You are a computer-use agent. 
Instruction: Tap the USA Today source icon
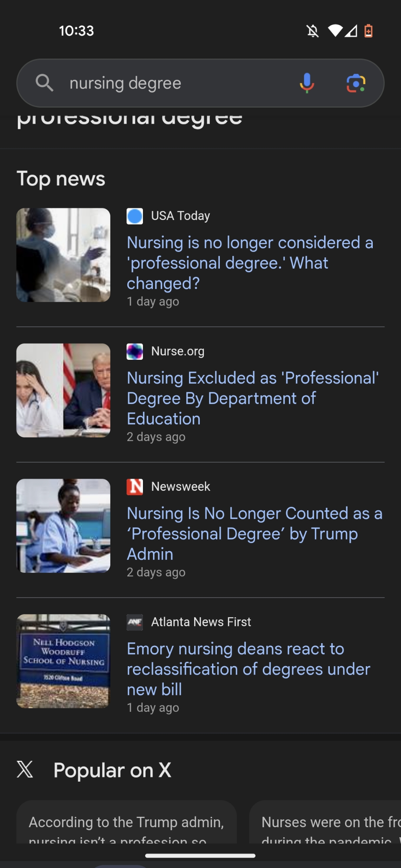click(x=135, y=216)
